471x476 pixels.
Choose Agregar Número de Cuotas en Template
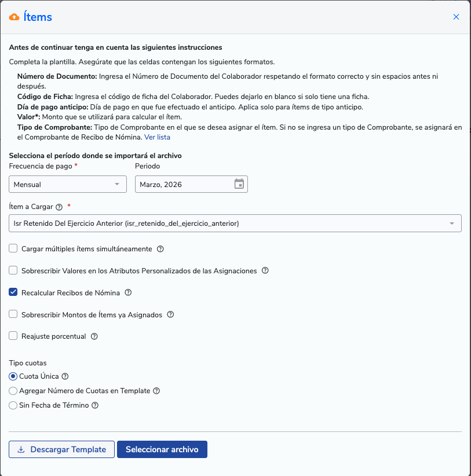pos(13,391)
